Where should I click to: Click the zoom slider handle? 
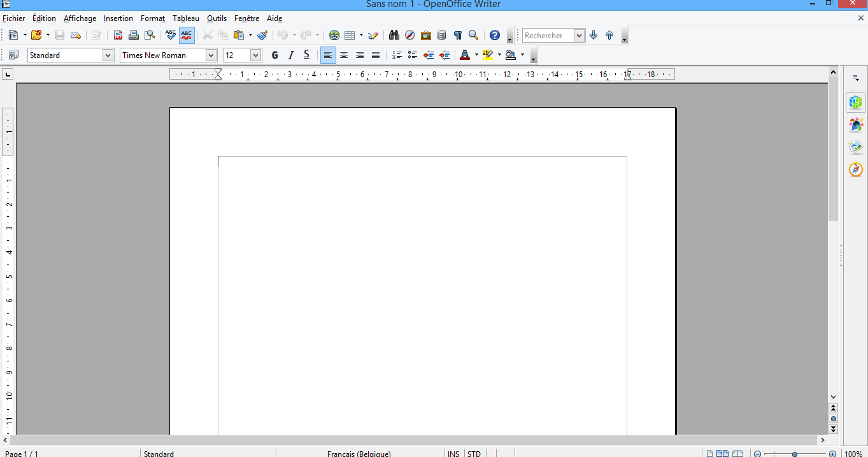coord(795,454)
